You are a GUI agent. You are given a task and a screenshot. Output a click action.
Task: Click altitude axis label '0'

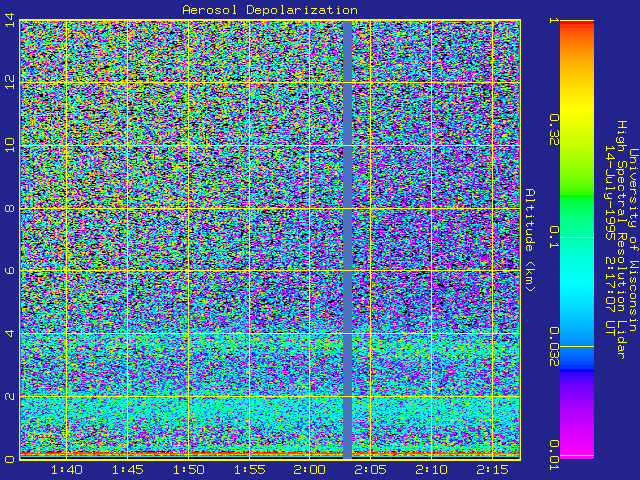tap(10, 459)
